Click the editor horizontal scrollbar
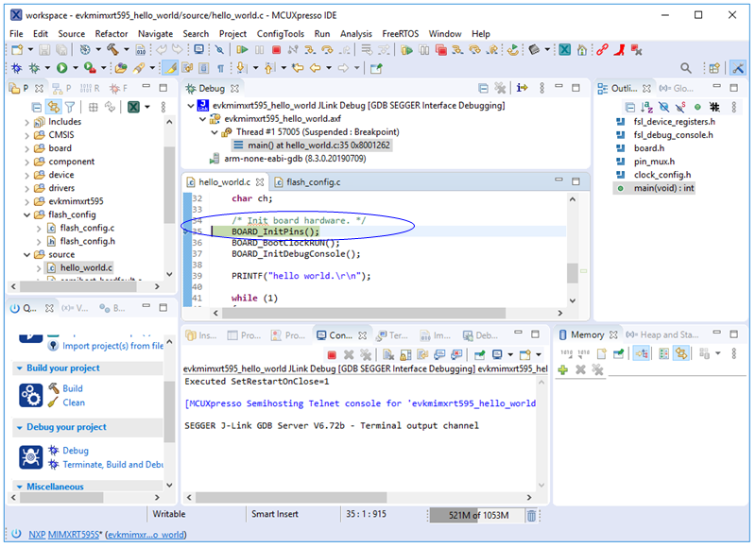Screen dimensions: 756x548 pyautogui.click(x=364, y=314)
